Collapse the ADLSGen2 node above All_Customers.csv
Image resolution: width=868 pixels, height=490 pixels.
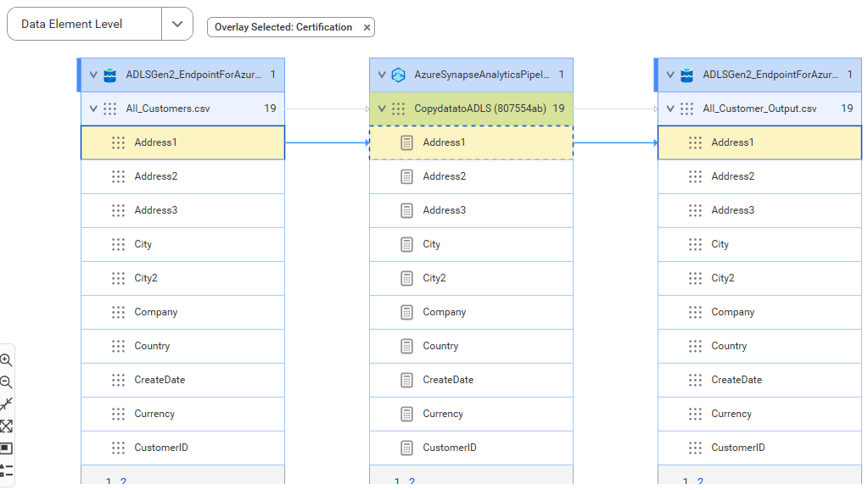[93, 75]
